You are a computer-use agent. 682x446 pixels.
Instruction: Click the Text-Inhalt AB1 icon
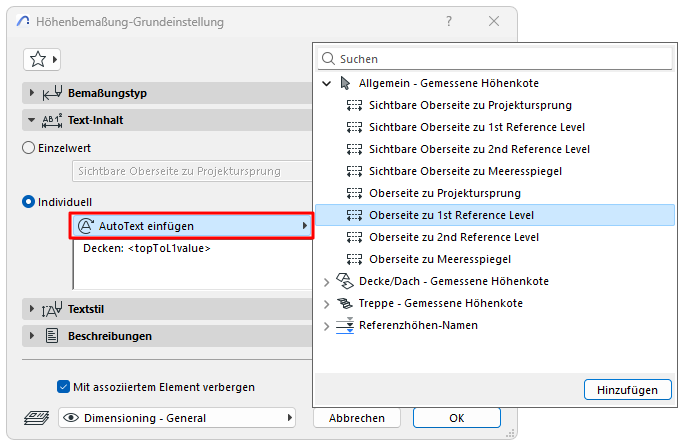click(52, 120)
